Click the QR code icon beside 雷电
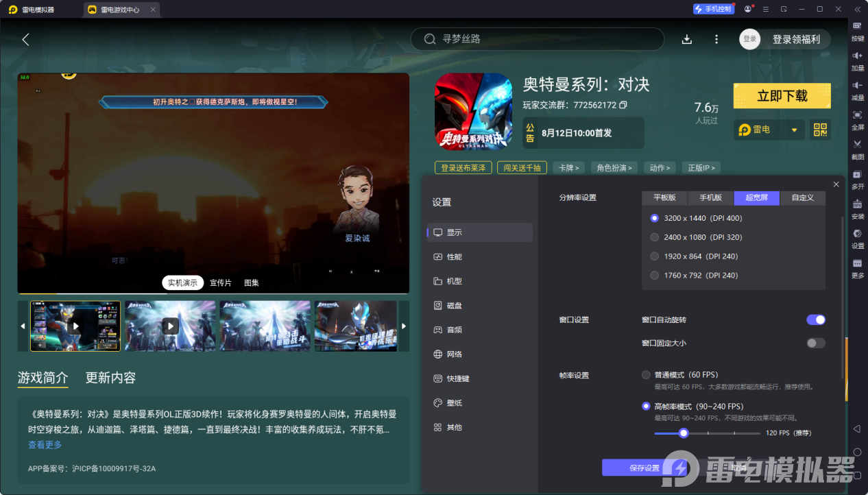The width and height of the screenshot is (868, 495). pos(820,130)
